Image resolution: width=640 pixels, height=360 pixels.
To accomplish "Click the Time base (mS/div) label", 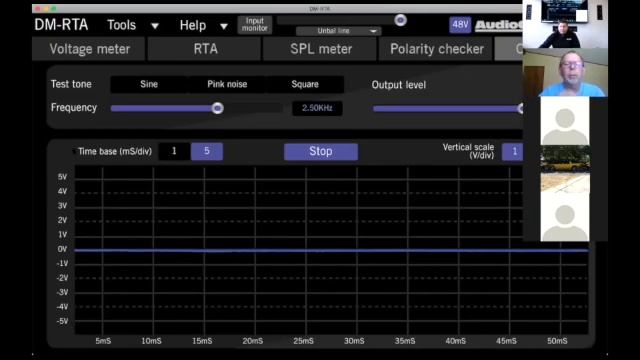I will pos(115,151).
